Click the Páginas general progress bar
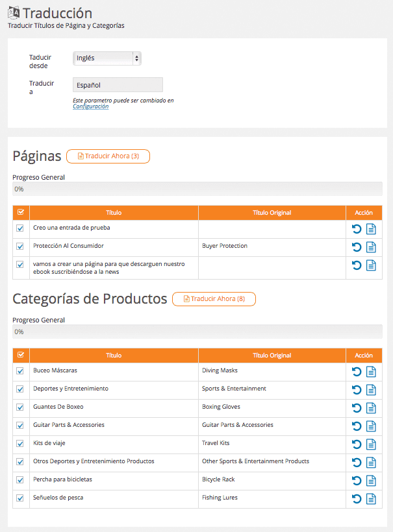Viewport: 393px width, 532px height. [x=197, y=189]
